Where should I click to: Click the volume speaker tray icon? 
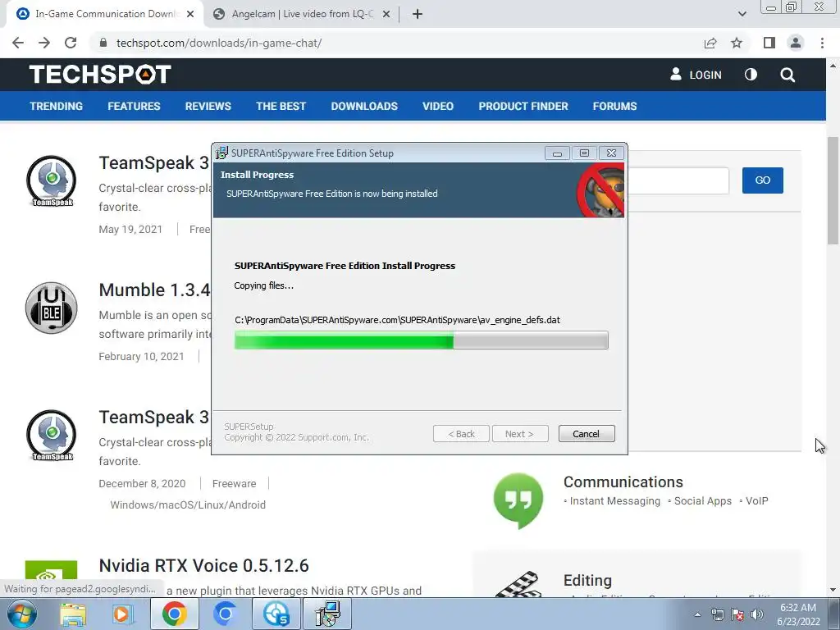point(757,614)
